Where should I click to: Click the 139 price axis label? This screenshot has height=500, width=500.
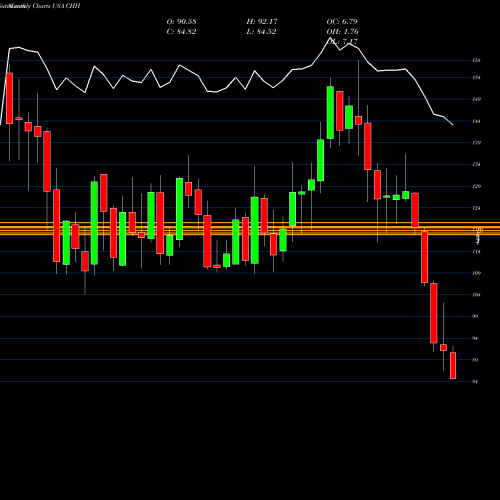pos(477,143)
